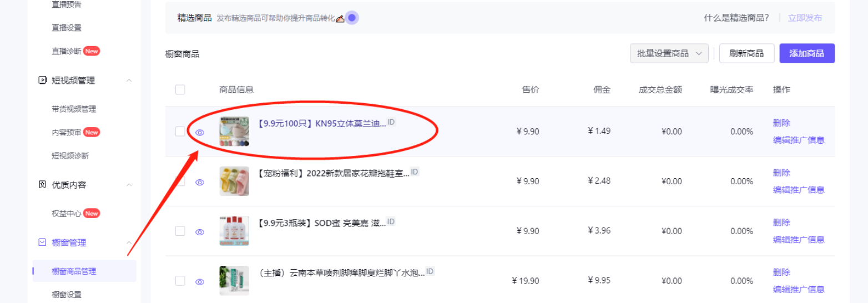Image resolution: width=868 pixels, height=303 pixels.
Task: Collapse the 短视频管理 section chevron
Action: click(x=129, y=80)
